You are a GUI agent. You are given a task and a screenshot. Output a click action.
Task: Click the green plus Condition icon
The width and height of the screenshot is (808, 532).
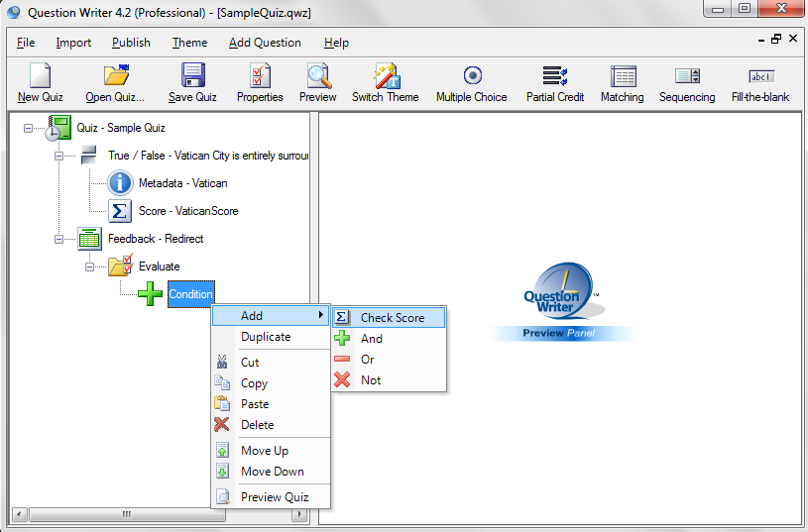[x=150, y=294]
